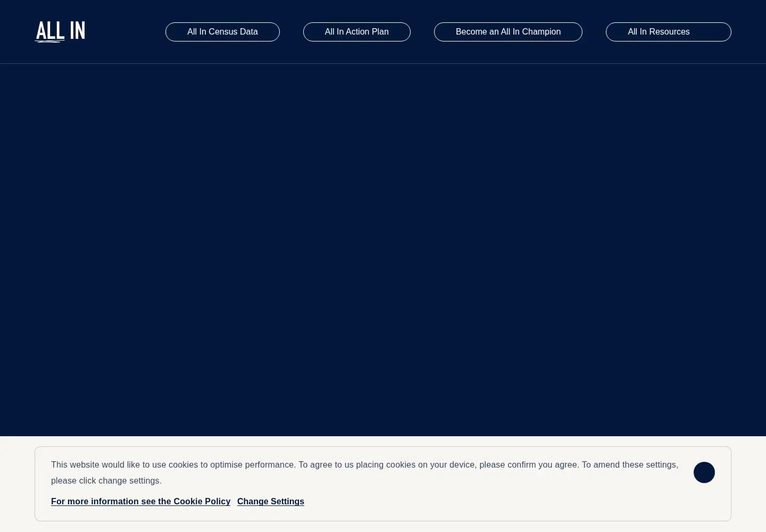Open All In Census Data menu

click(x=222, y=32)
